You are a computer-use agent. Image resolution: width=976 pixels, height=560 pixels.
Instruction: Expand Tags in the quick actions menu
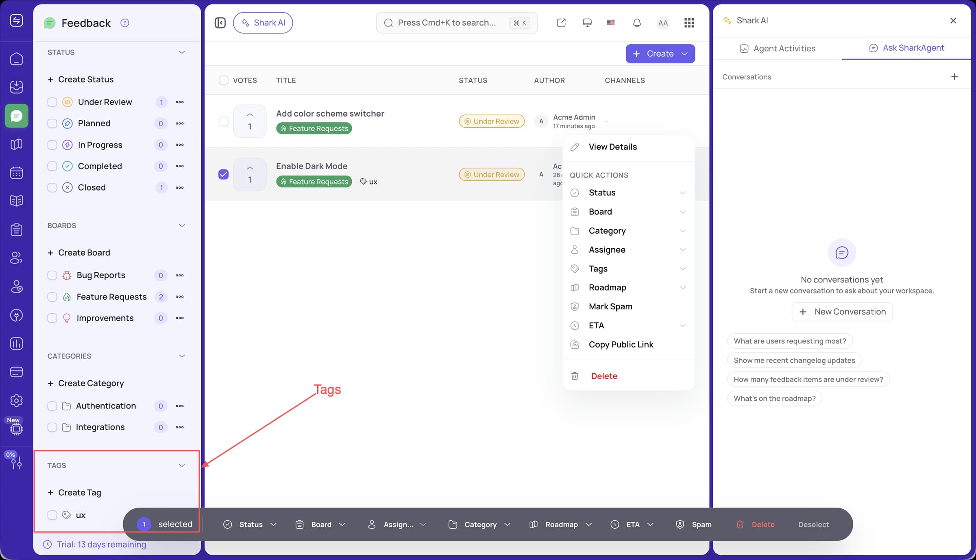pos(628,269)
